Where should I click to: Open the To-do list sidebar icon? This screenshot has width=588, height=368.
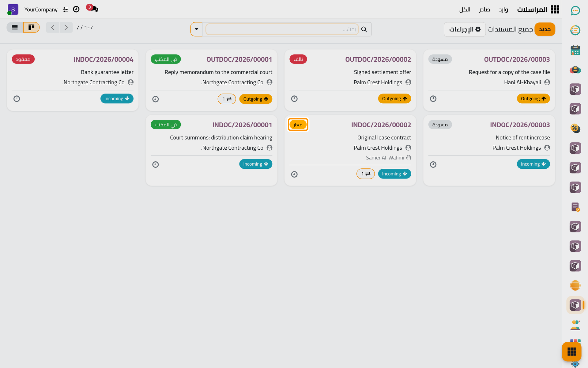click(575, 30)
